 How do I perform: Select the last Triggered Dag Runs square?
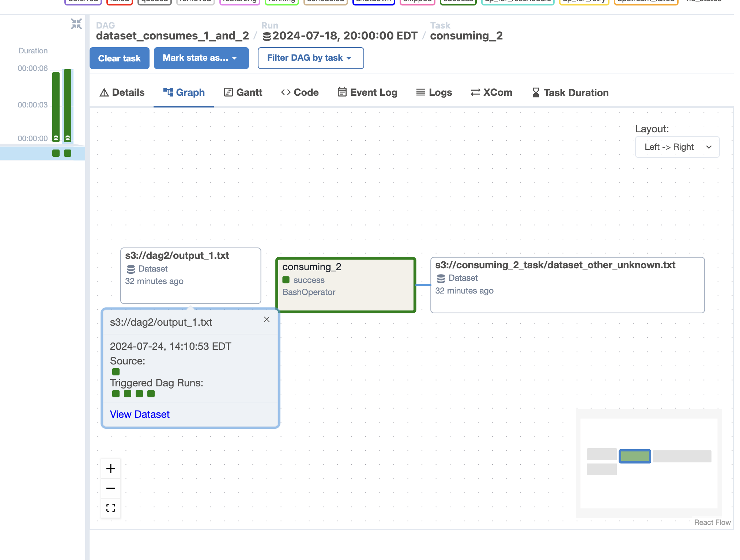(x=151, y=394)
